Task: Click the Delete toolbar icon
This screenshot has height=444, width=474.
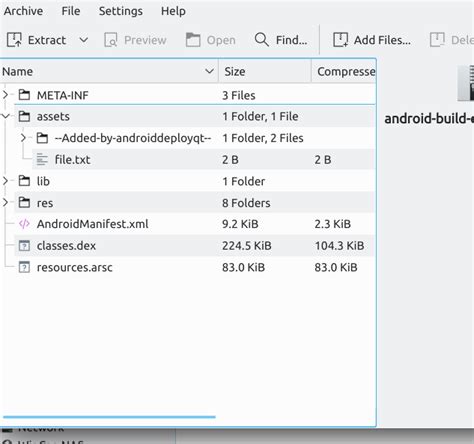Action: click(x=437, y=40)
